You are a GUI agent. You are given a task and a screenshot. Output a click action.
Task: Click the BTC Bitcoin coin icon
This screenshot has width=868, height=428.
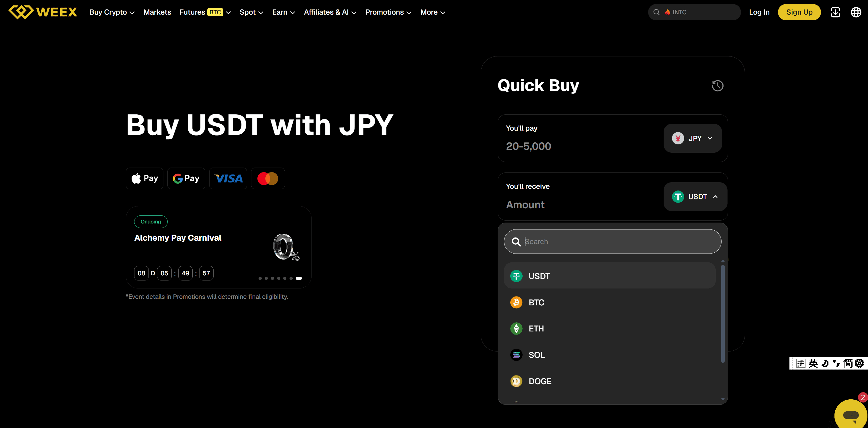pos(516,303)
